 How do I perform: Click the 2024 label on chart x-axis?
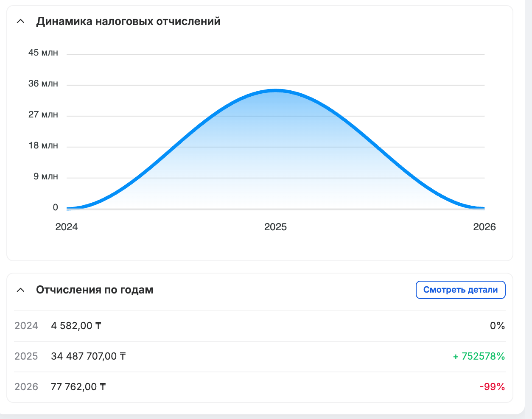[67, 227]
